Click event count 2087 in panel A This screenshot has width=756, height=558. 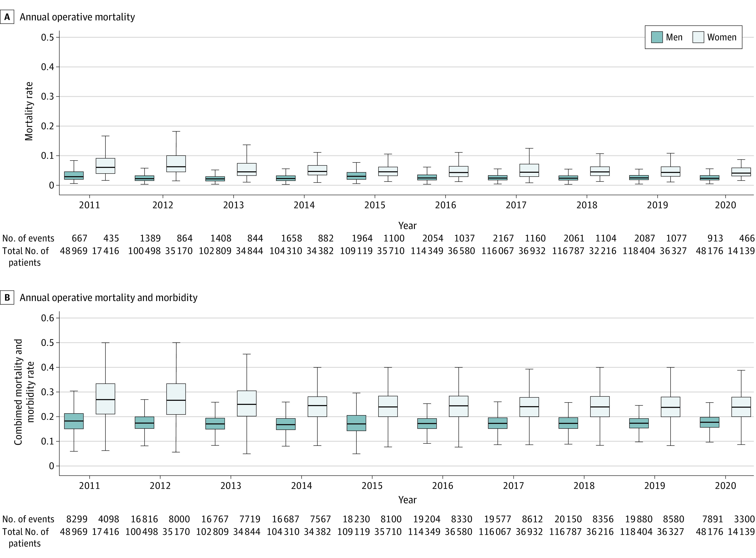645,239
